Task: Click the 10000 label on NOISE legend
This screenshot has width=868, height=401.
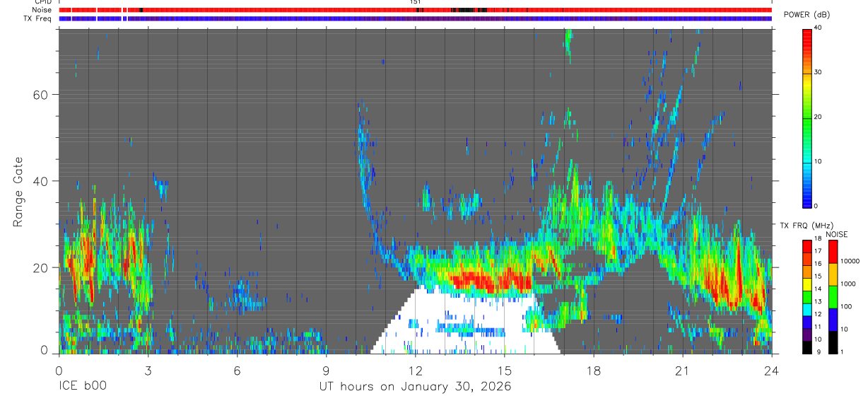Action: coord(850,261)
